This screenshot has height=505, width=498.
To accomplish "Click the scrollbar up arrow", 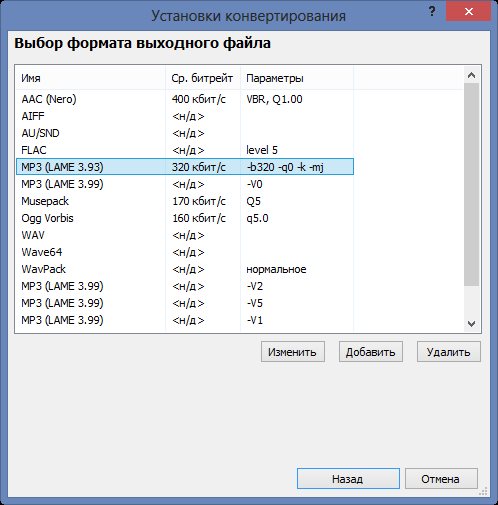I will (x=471, y=75).
